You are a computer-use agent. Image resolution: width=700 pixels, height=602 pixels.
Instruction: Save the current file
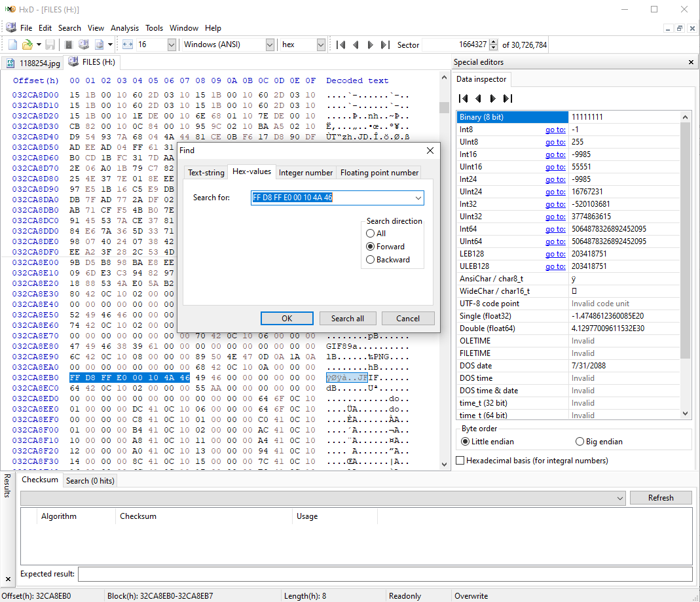(x=50, y=44)
